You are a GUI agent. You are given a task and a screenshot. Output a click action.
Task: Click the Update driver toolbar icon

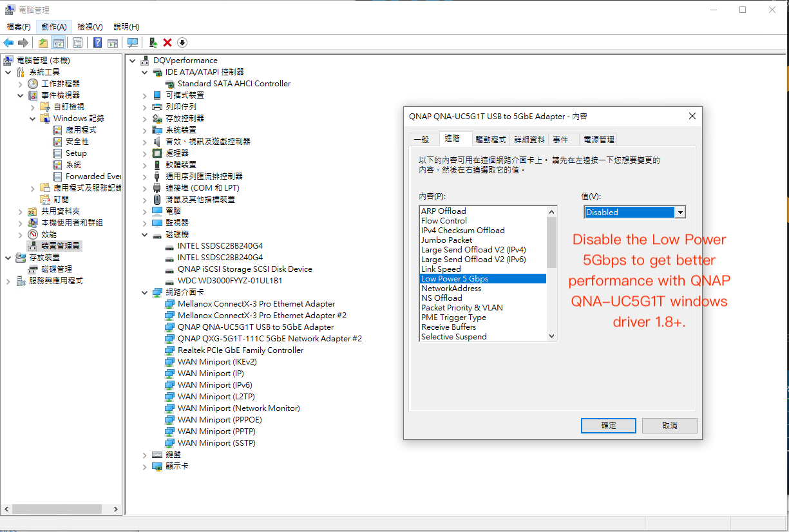153,43
